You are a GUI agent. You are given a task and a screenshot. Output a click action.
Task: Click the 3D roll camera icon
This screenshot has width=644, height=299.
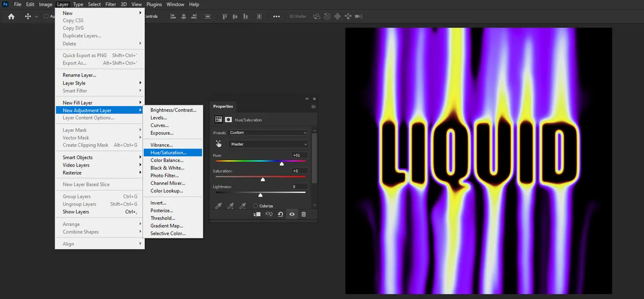tap(328, 17)
